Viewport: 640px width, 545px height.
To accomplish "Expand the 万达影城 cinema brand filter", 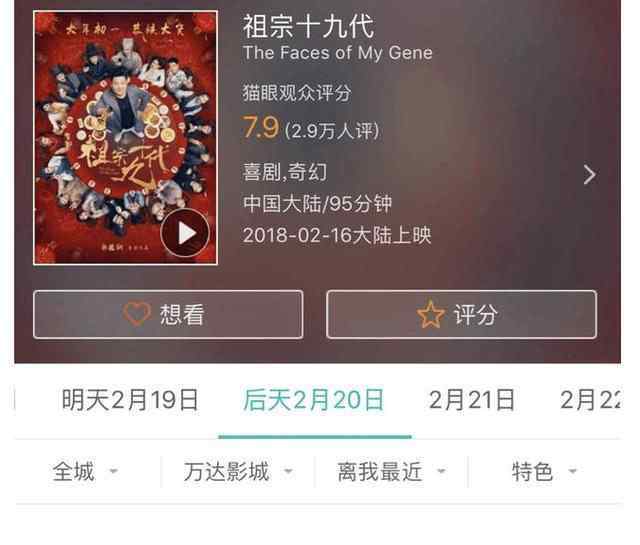I will coord(238,472).
